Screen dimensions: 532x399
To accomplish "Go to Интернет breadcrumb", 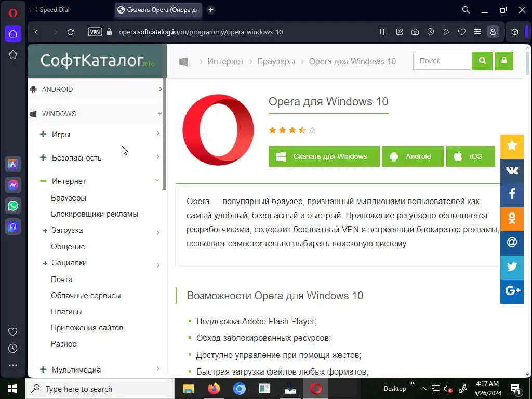I will pyautogui.click(x=225, y=62).
